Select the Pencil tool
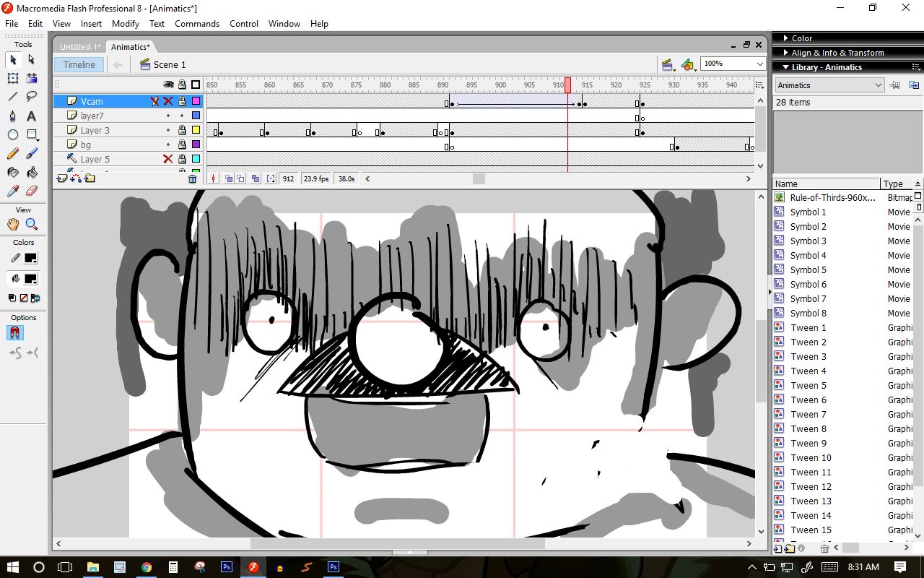924x578 pixels. [x=13, y=153]
